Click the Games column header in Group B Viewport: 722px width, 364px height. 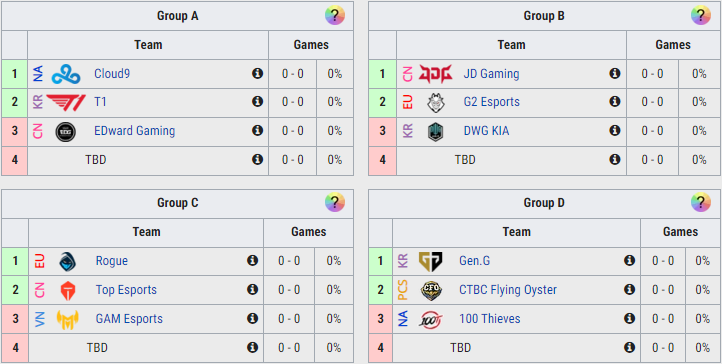[x=673, y=45]
